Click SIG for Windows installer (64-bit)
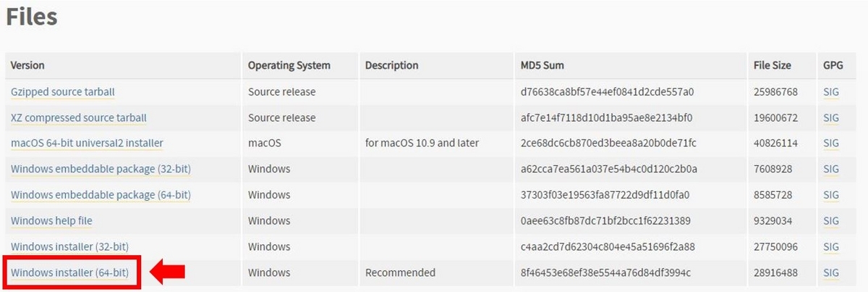Screen dimensions: 868x292 tap(831, 272)
